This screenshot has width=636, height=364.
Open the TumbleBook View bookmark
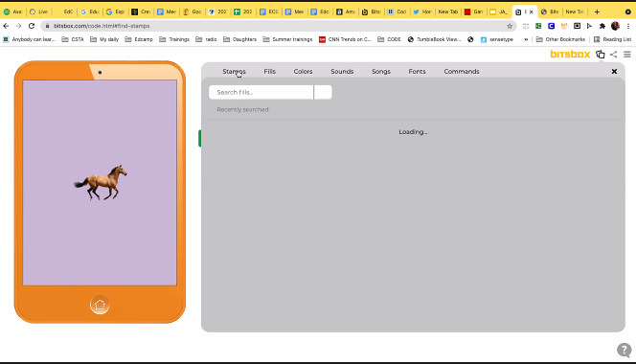point(434,39)
